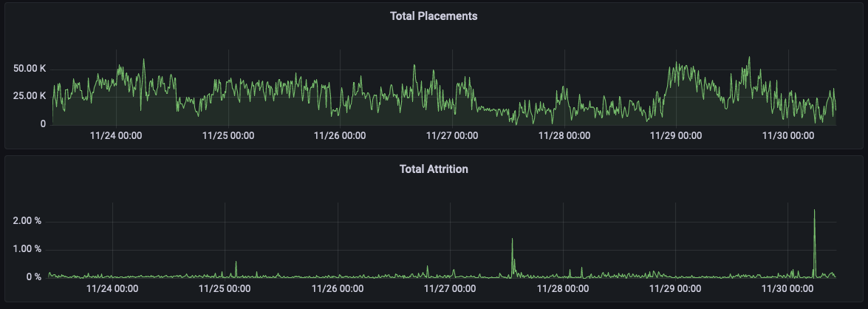Click 11/24 00:00 under Total Placements

[116, 136]
